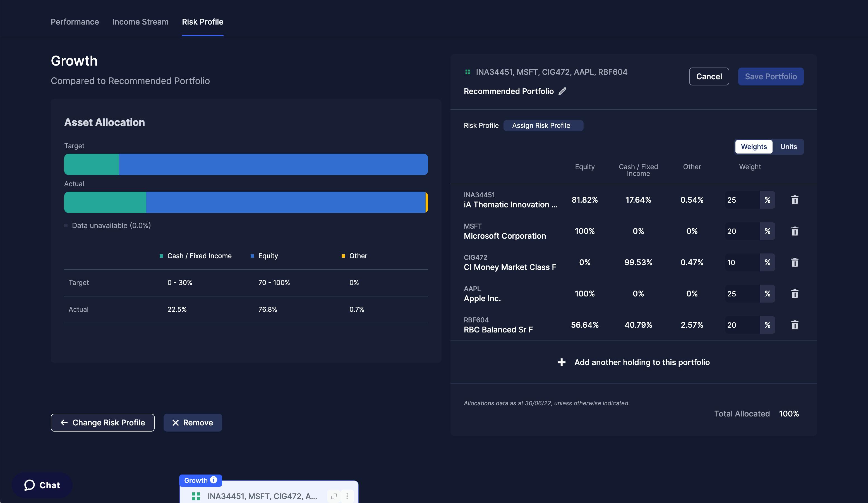The width and height of the screenshot is (868, 503).
Task: Toggle Assign Risk Profile
Action: (x=543, y=125)
